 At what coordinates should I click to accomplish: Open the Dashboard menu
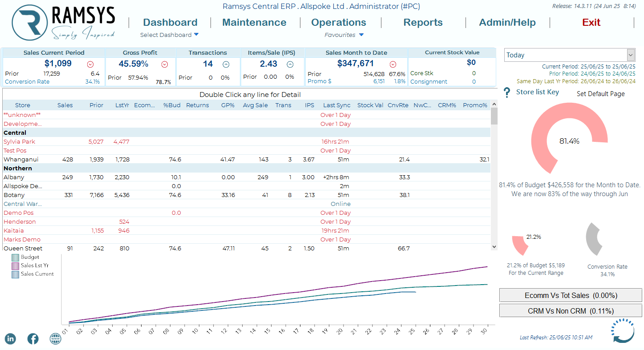(170, 22)
